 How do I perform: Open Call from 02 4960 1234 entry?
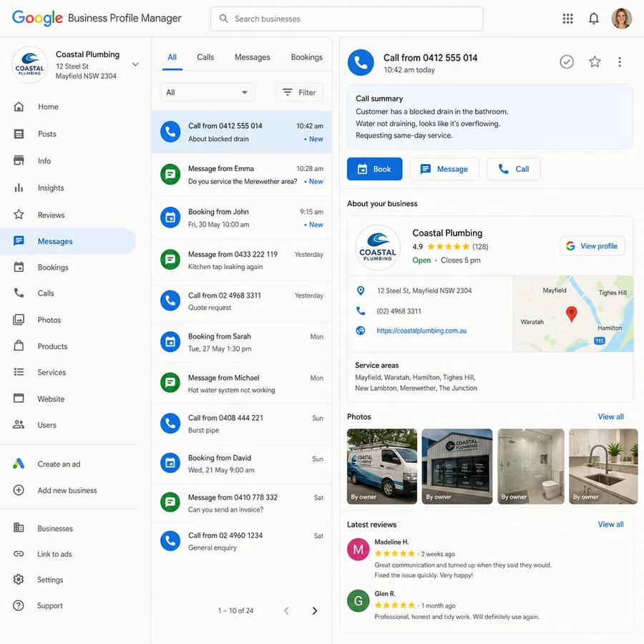242,542
